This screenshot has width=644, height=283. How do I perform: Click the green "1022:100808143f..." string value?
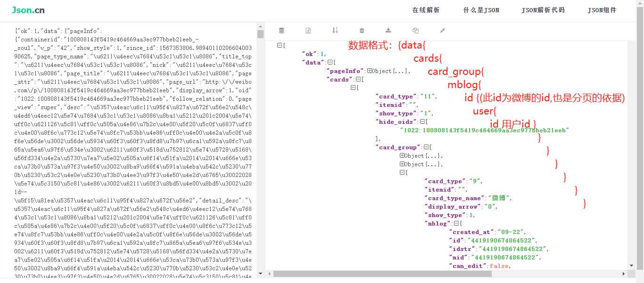[x=484, y=130]
